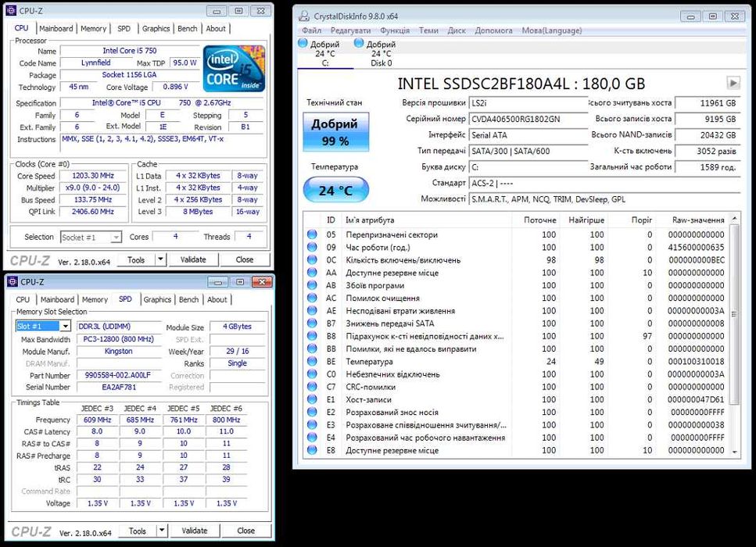Click the status circle for Температура attribute BE
The width and height of the screenshot is (756, 547).
coord(312,362)
